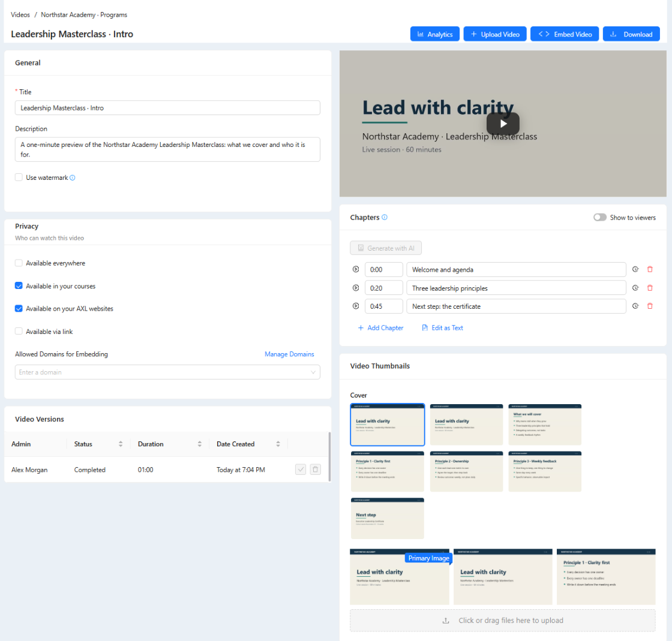
Task: Delete Next step: the certificate chapter
Action: coord(650,306)
